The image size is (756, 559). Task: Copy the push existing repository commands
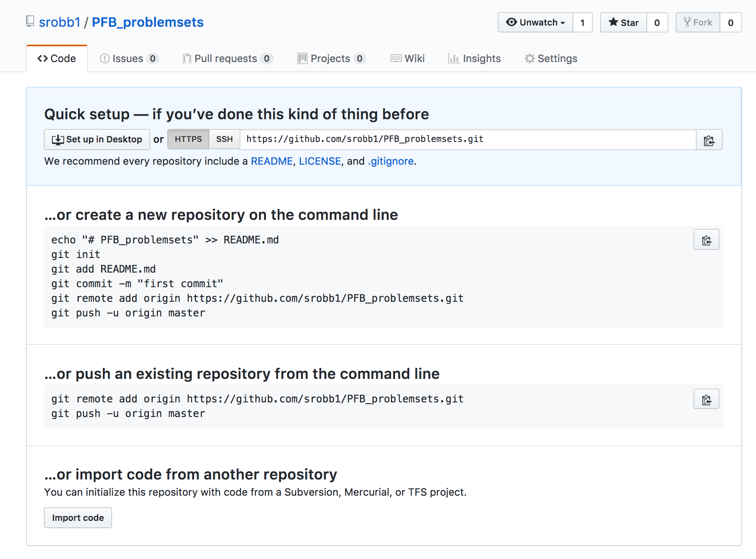(706, 399)
